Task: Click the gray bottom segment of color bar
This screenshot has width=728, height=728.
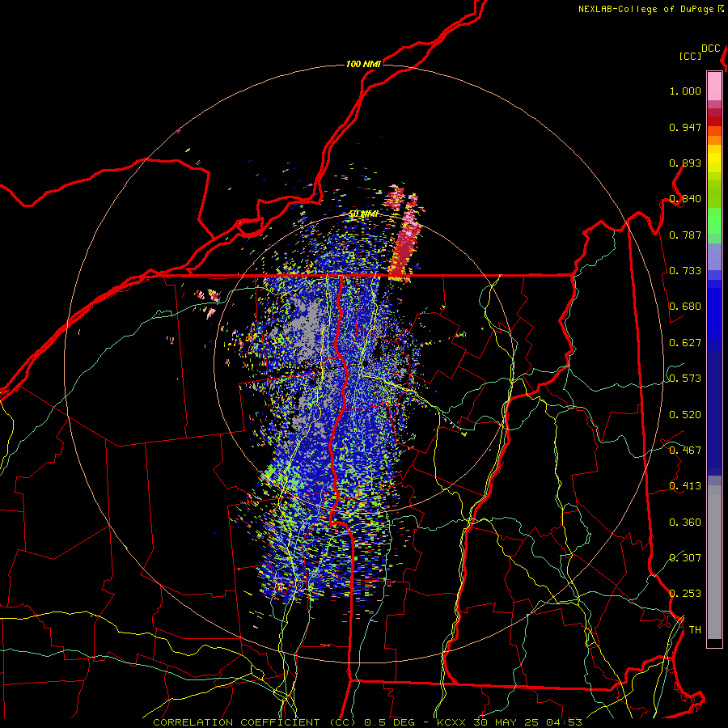Action: pos(714,562)
